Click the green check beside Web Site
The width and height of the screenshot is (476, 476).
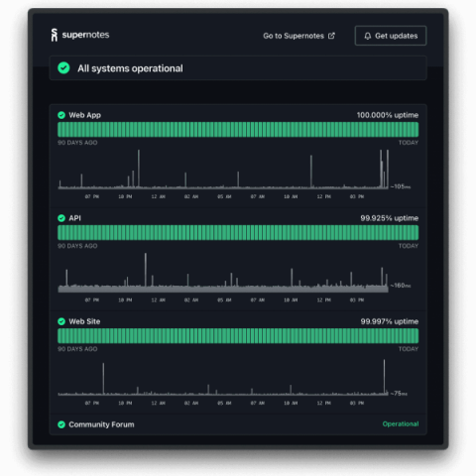point(61,321)
